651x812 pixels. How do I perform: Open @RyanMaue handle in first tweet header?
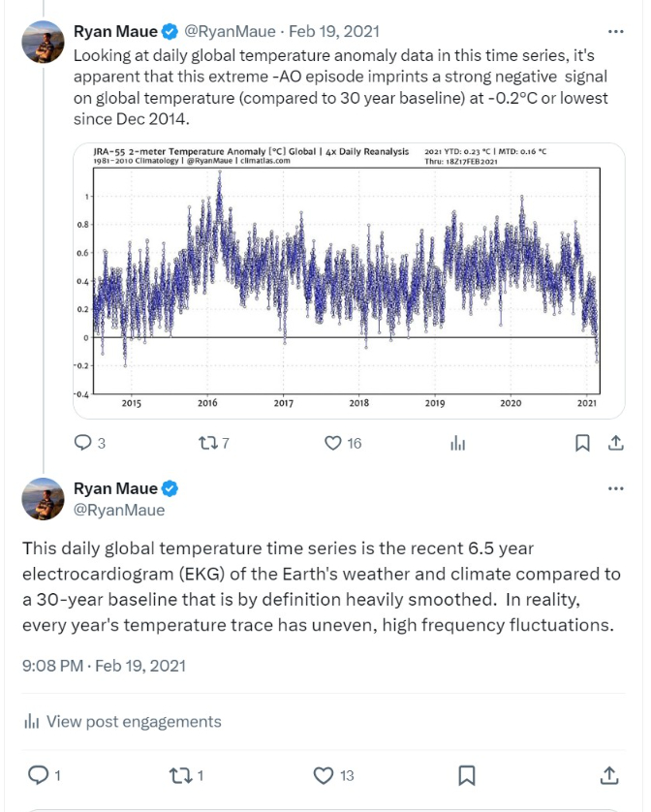[x=230, y=32]
